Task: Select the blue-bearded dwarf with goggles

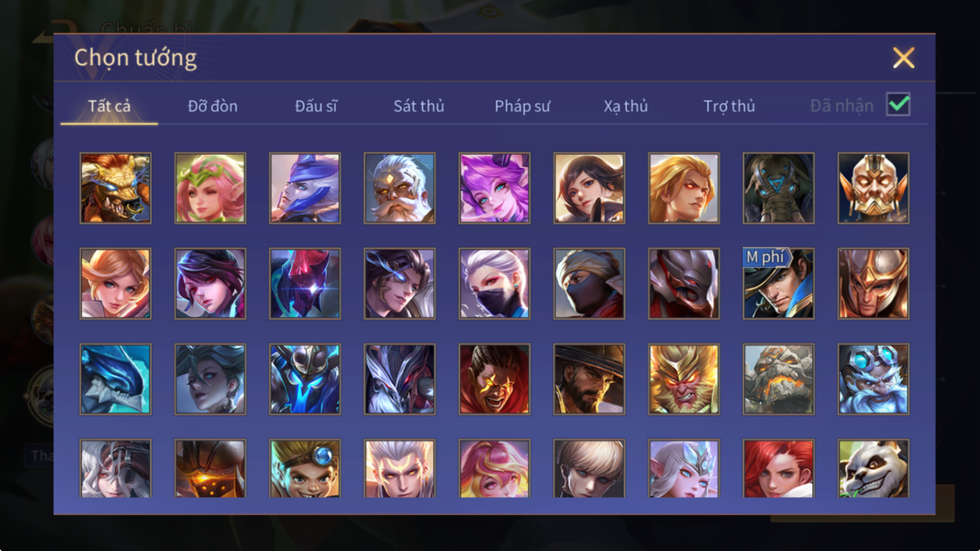Action: coord(873,379)
